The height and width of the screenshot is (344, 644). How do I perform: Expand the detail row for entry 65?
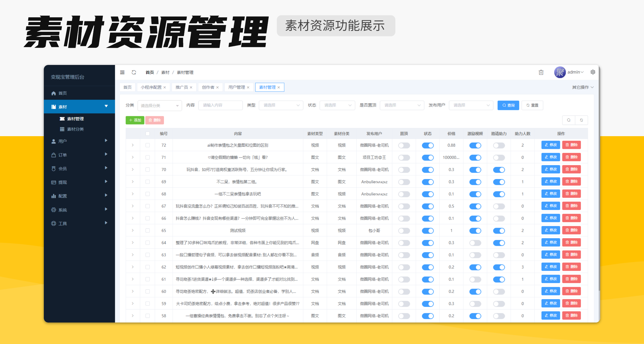coord(133,230)
